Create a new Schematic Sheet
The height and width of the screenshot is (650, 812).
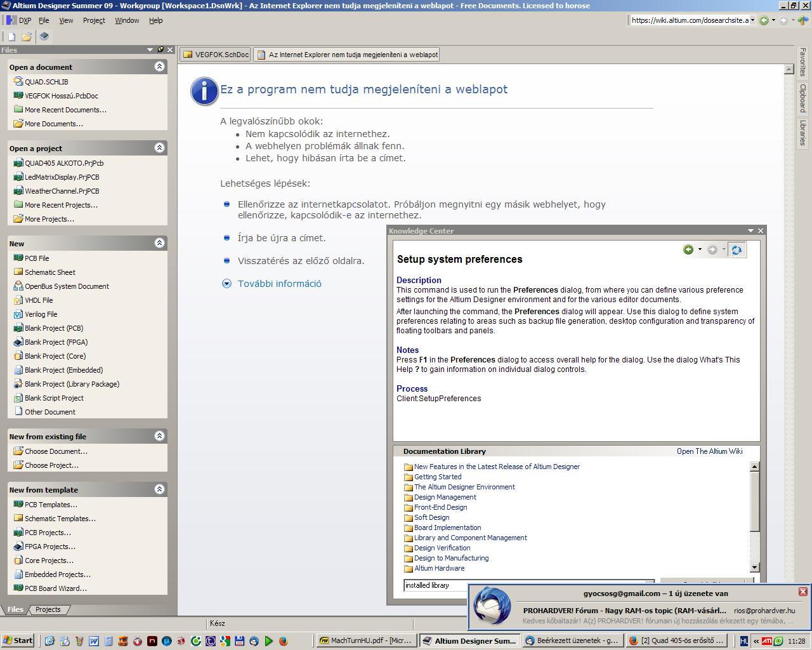point(50,272)
